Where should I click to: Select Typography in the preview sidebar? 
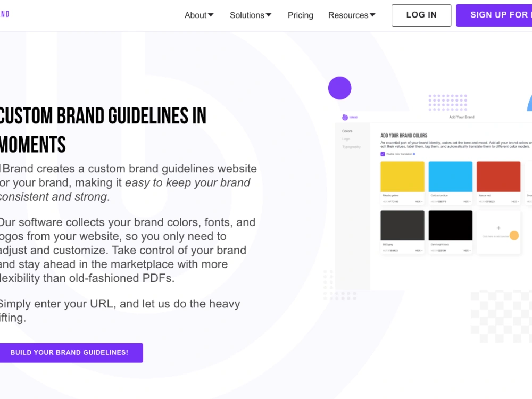pyautogui.click(x=351, y=147)
